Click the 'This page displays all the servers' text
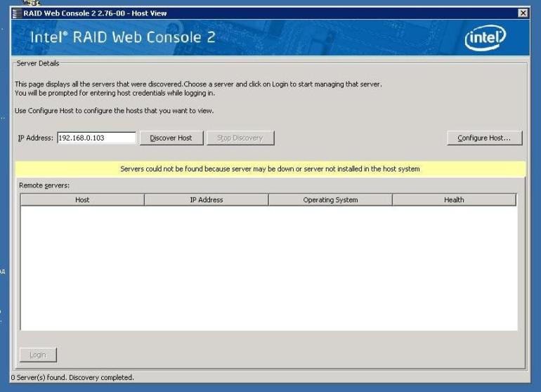Screen dimensions: 541x392 pos(198,84)
